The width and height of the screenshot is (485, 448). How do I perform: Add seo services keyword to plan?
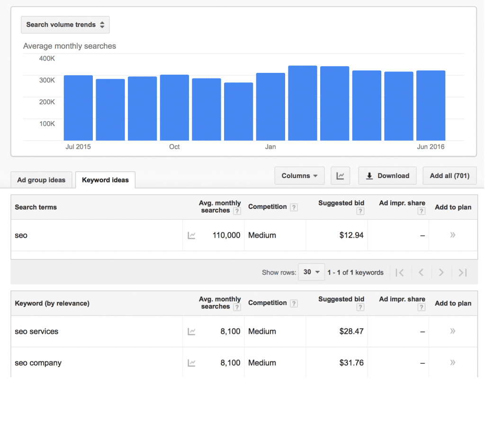pos(452,332)
